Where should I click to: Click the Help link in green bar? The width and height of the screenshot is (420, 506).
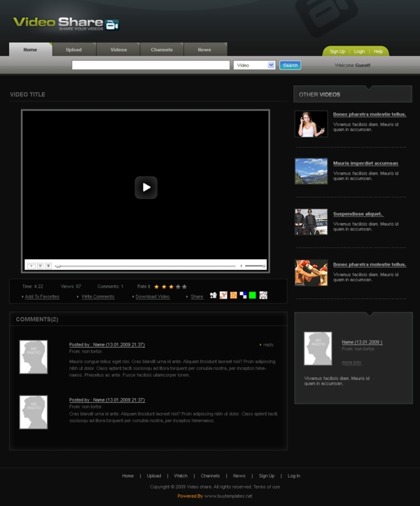point(378,51)
